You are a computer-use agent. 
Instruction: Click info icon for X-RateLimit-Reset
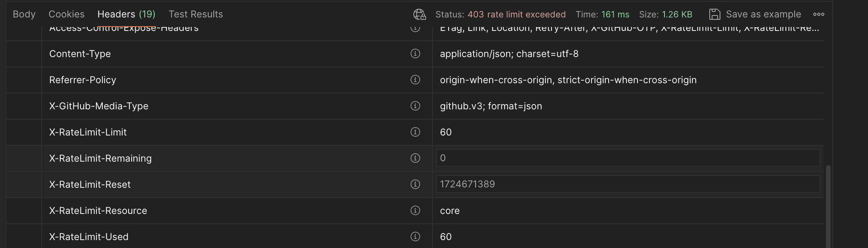(415, 184)
